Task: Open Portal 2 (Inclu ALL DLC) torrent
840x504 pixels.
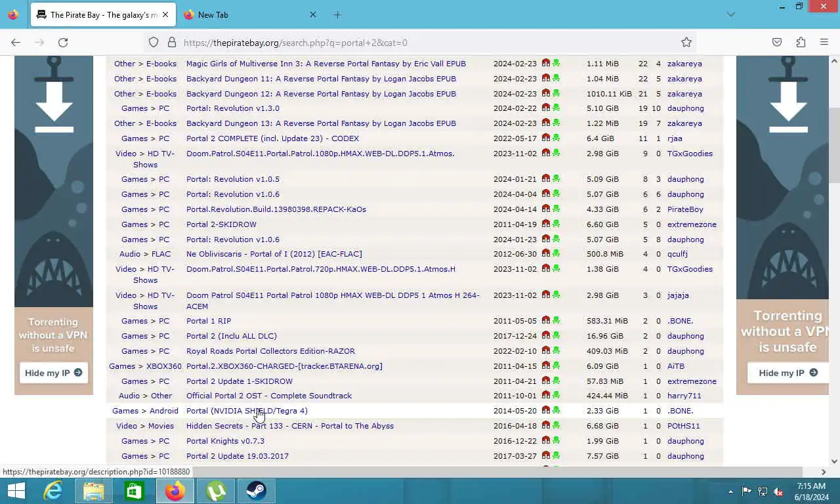Action: (x=232, y=336)
